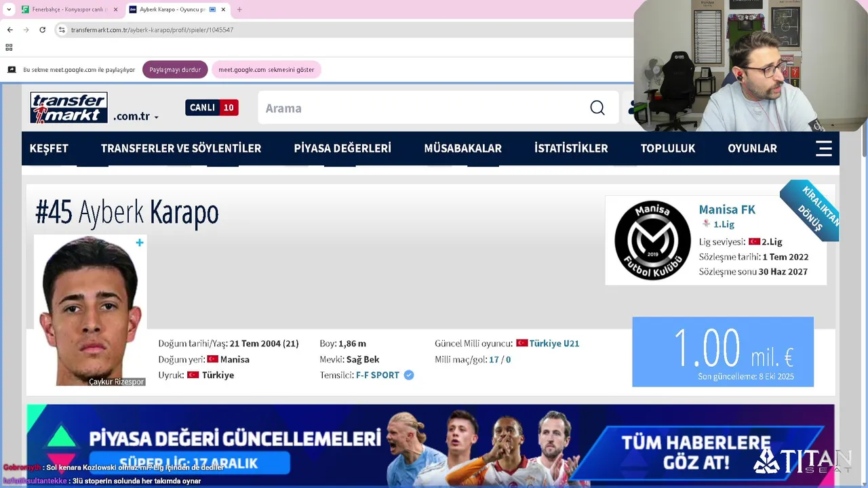The image size is (868, 488).
Task: Click the verified badge next to F-F SPORT
Action: click(409, 375)
